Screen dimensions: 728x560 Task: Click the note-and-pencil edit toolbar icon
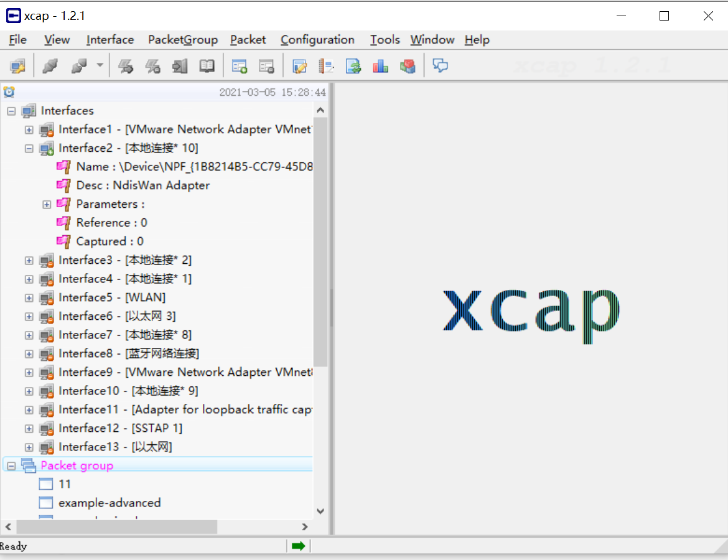click(300, 66)
